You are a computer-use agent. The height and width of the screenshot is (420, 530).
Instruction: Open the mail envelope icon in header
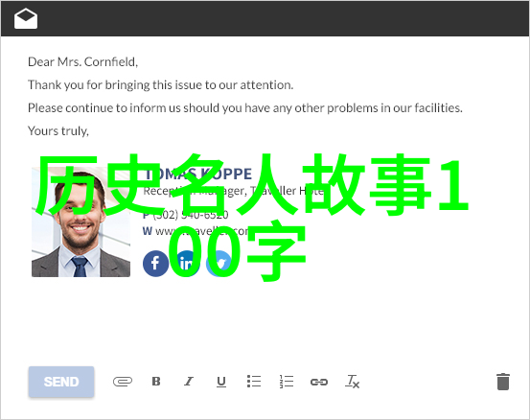pos(26,18)
